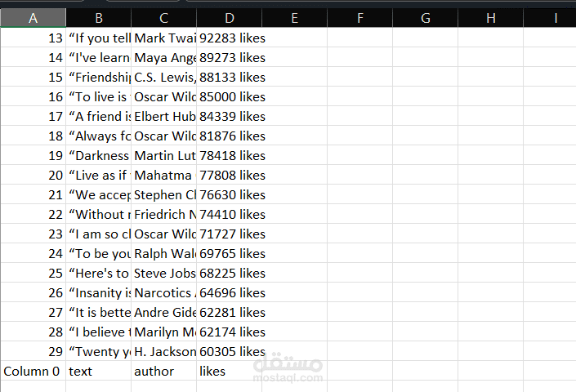Click author cell Martin Lut

tap(164, 155)
